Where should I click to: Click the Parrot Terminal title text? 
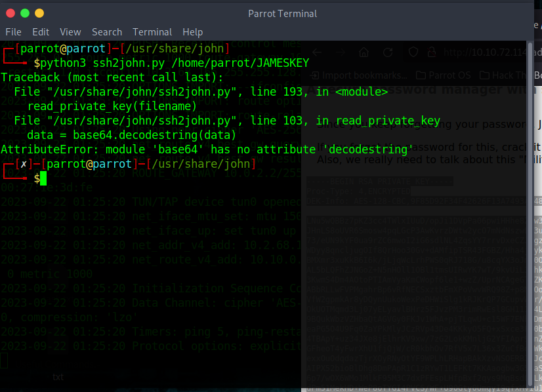(x=282, y=14)
